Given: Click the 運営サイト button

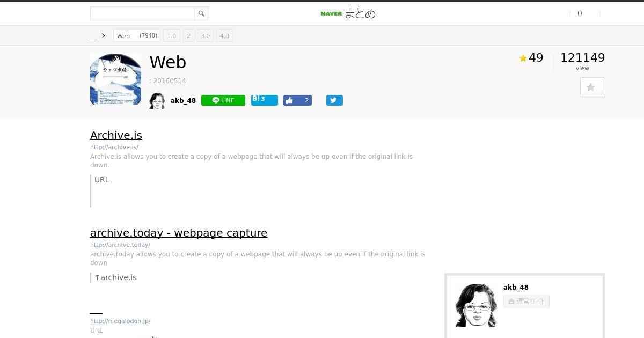Looking at the screenshot, I should (526, 302).
